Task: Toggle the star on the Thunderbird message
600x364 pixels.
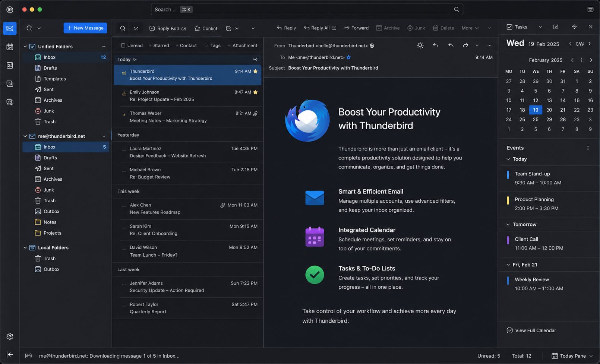Action: [x=255, y=71]
